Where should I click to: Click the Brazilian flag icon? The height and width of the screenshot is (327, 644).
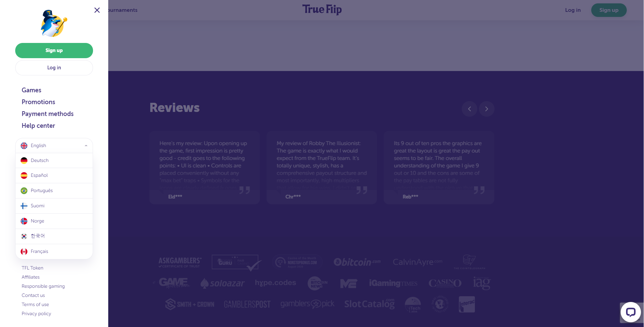click(x=24, y=191)
